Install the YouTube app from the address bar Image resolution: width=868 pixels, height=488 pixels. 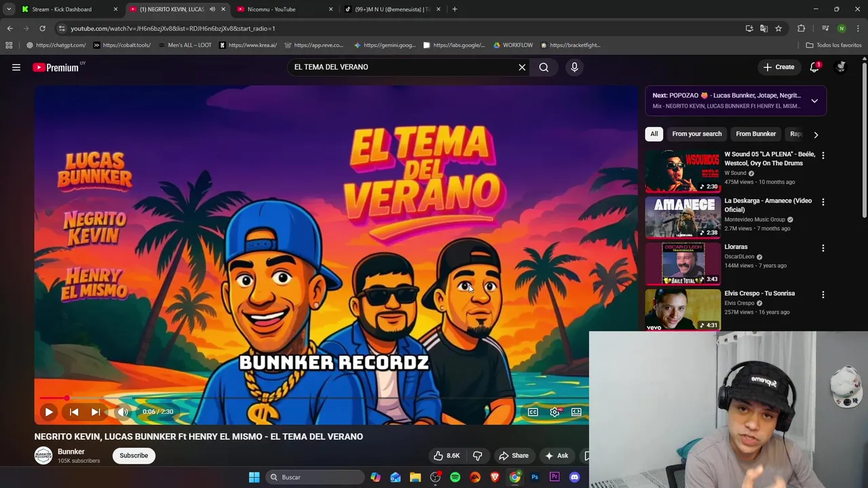749,28
